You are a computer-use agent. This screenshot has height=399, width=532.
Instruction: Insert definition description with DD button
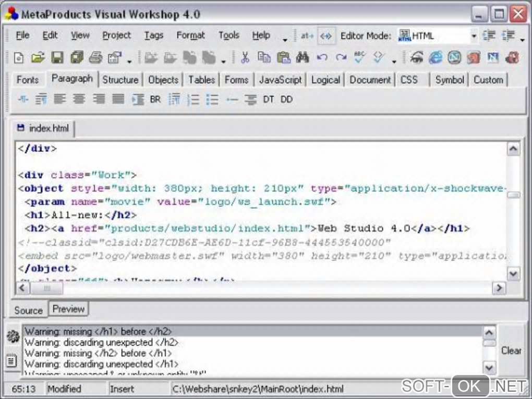coord(287,100)
